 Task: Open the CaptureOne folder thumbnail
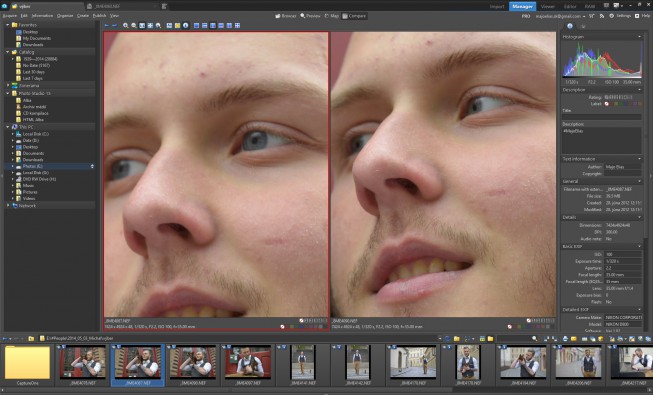pos(27,365)
